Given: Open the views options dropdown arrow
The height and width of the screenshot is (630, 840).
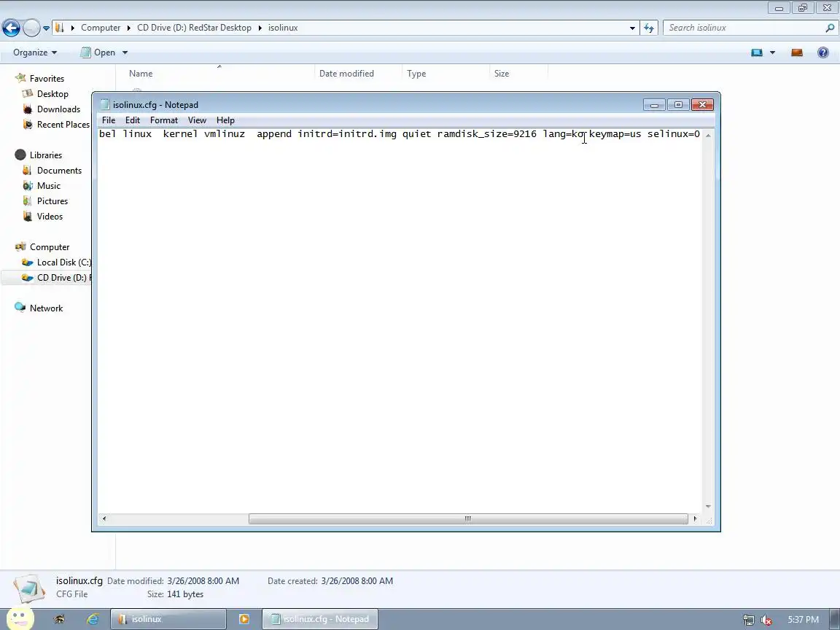Looking at the screenshot, I should (x=772, y=52).
